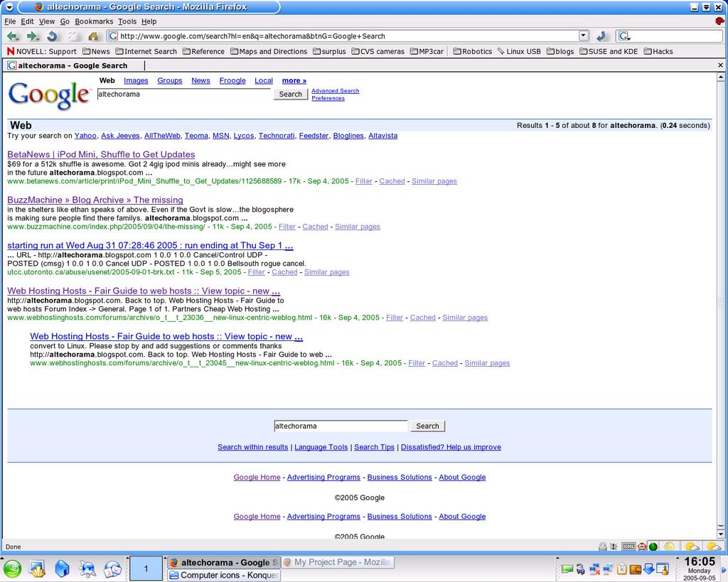Open the Hacks bookmarks folder
728x582 pixels.
(658, 51)
